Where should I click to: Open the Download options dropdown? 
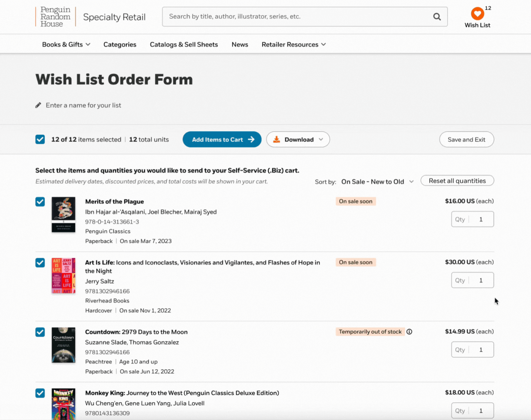tap(298, 139)
